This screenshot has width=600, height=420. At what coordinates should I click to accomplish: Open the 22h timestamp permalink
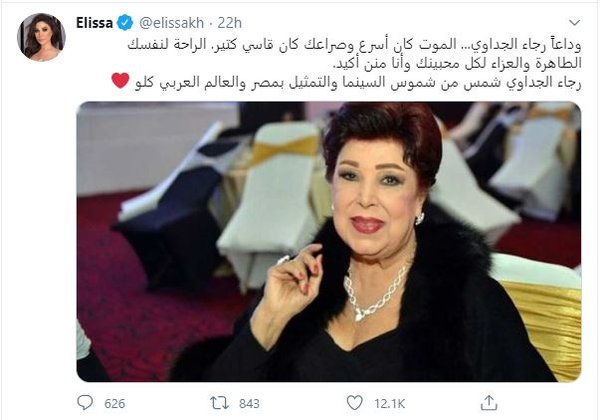pyautogui.click(x=230, y=23)
